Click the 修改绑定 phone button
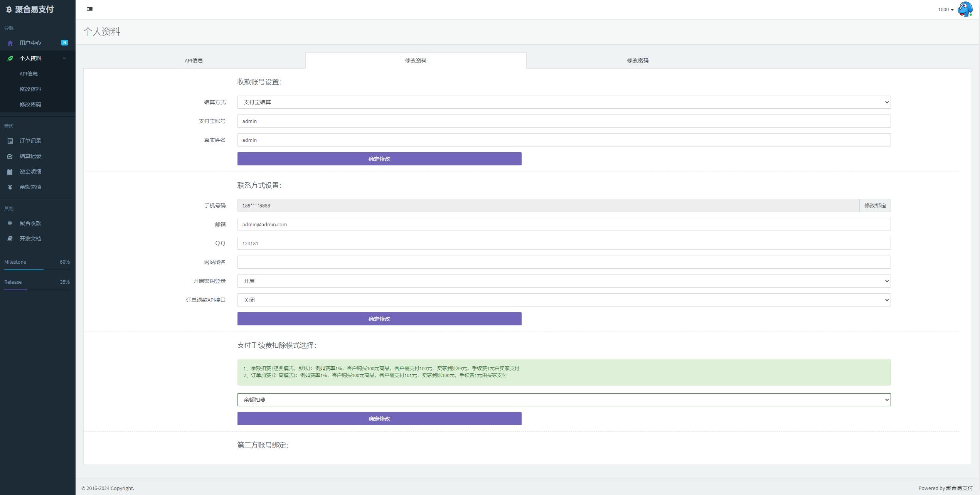This screenshot has height=495, width=980. (875, 205)
